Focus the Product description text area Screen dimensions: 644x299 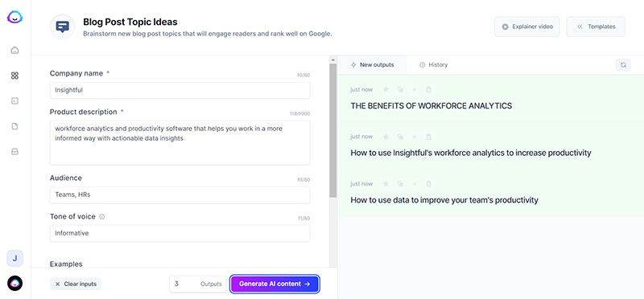[180, 143]
